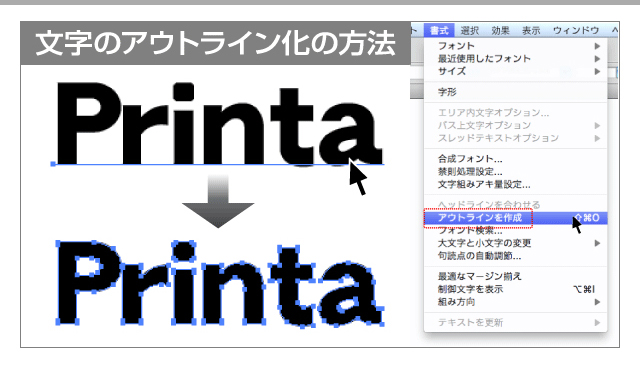Click the outlined Printa text with anchor points

[x=220, y=284]
